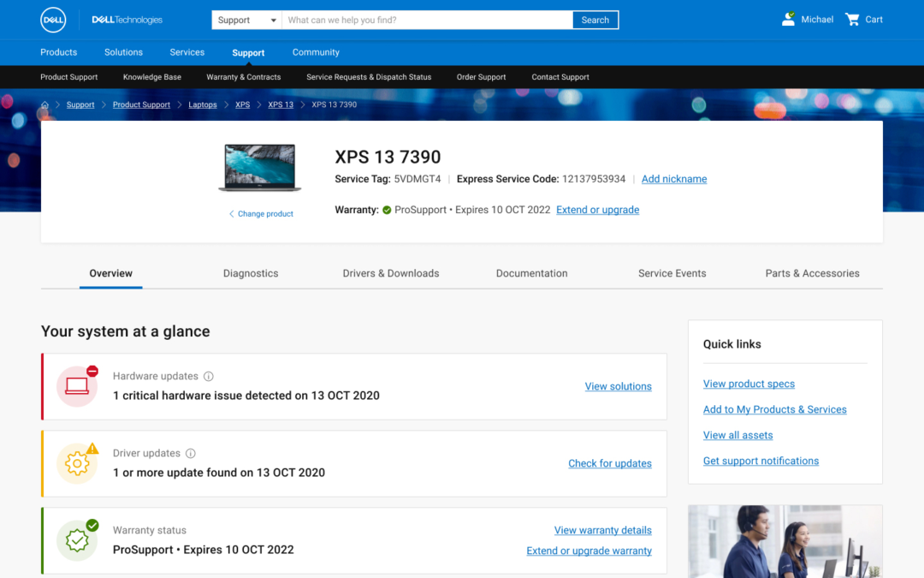Click the Add nickname link
This screenshot has width=924, height=578.
point(674,179)
